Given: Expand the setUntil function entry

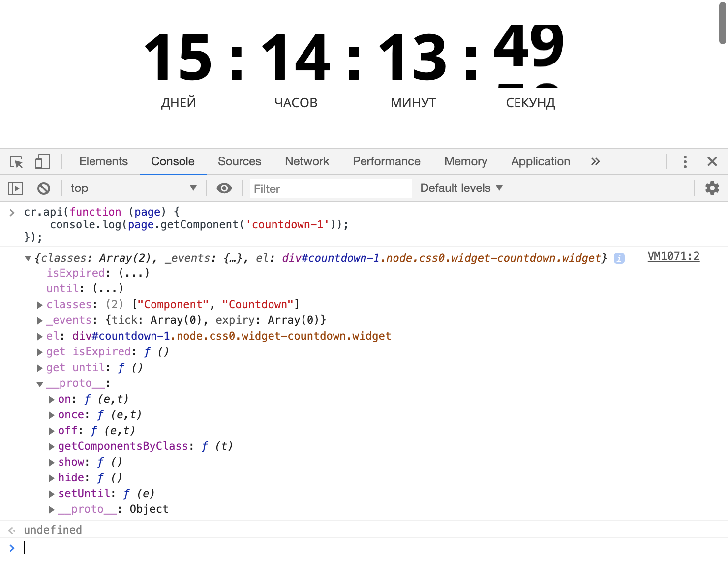Looking at the screenshot, I should [x=52, y=494].
